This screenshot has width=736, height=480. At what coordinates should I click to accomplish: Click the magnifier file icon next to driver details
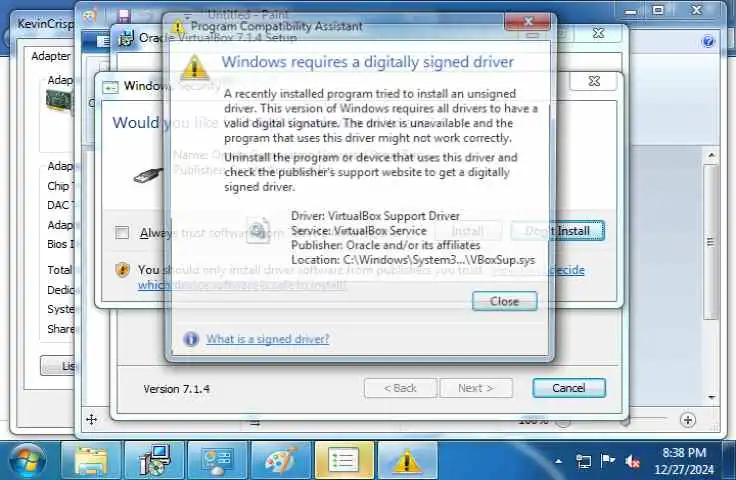point(258,230)
